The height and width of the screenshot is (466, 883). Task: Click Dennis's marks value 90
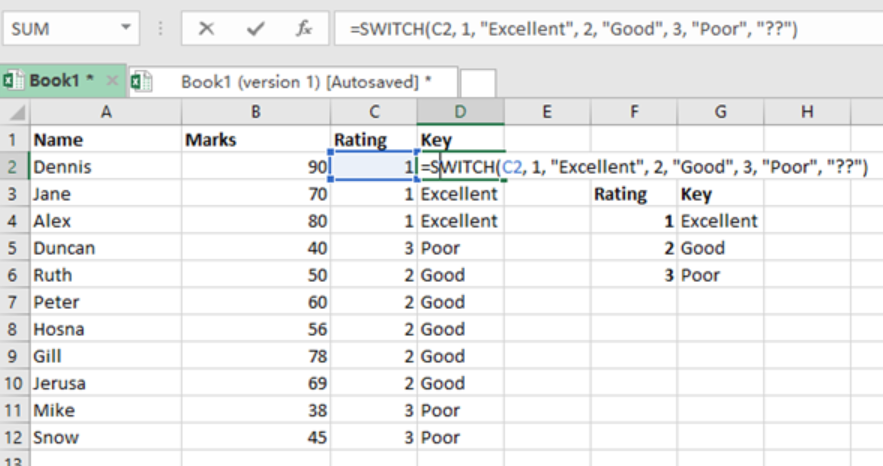tap(256, 167)
